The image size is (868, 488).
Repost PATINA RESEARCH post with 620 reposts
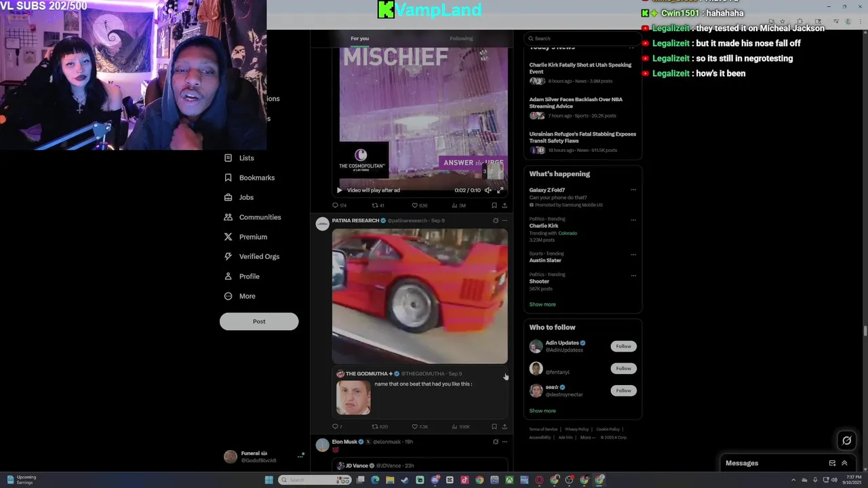[x=380, y=426]
